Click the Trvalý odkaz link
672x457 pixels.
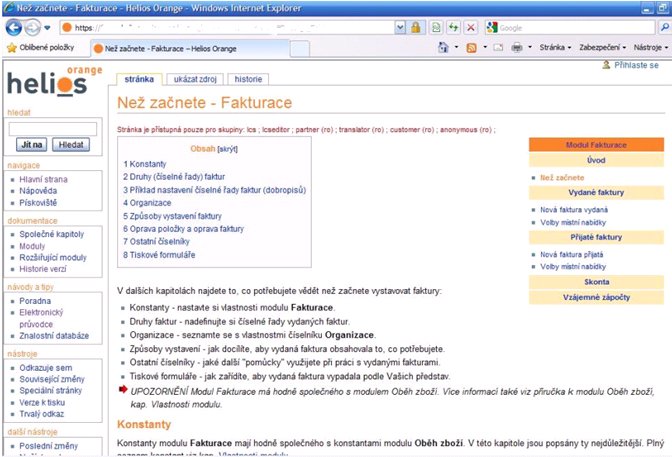[42, 414]
